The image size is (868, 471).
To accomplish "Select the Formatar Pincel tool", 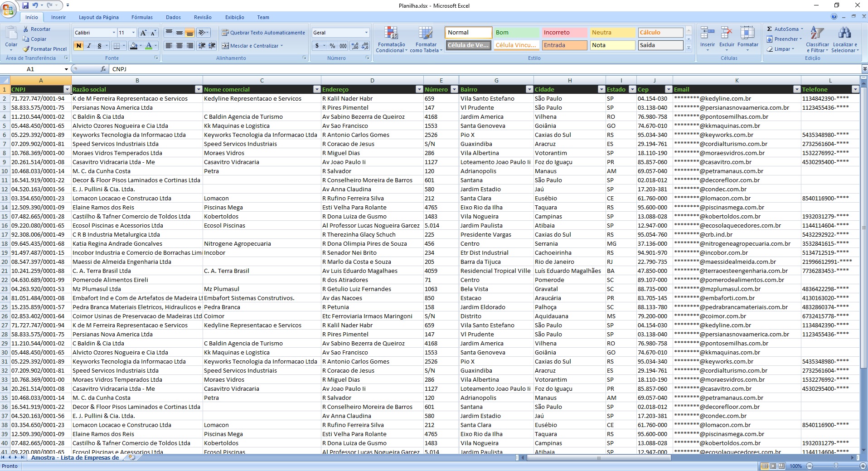I will pyautogui.click(x=44, y=49).
